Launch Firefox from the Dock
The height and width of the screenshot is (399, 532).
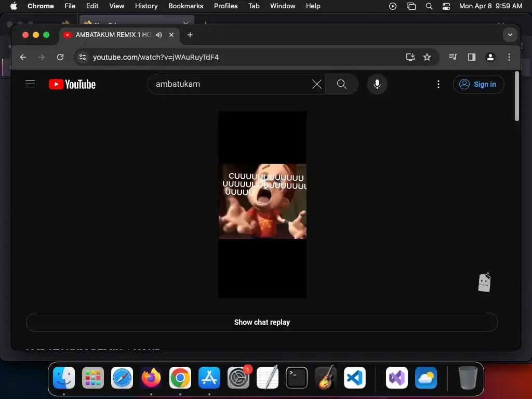point(151,378)
